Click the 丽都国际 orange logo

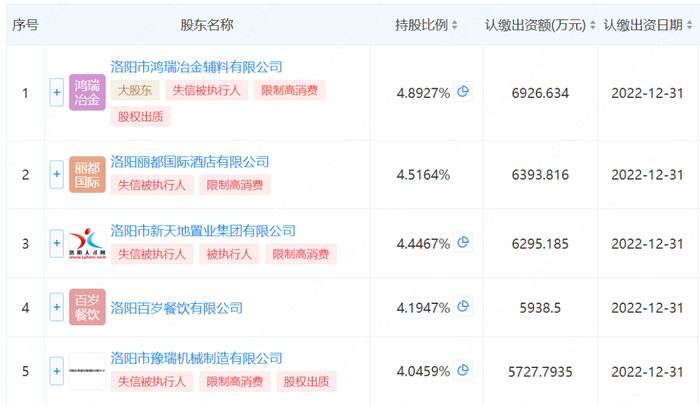(x=87, y=175)
